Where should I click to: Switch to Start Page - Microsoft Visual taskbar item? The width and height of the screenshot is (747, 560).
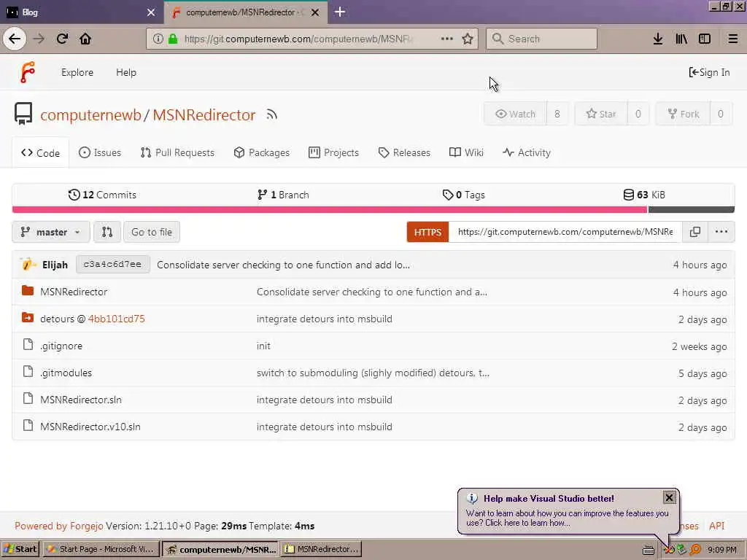[x=101, y=549]
